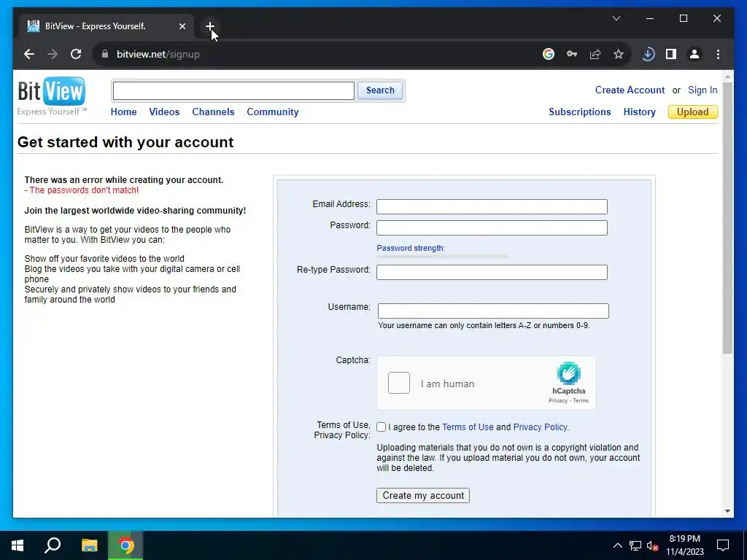Open the History page
This screenshot has height=560, width=747.
coord(639,112)
